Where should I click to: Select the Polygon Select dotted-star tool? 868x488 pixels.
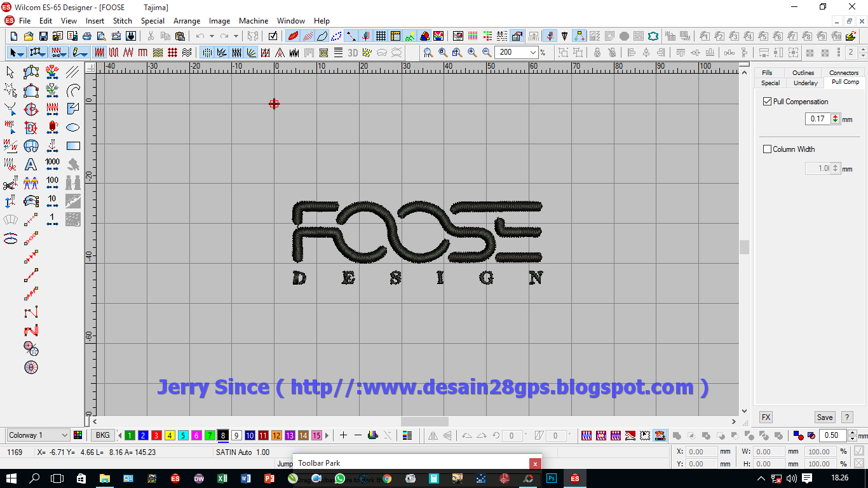(x=10, y=91)
